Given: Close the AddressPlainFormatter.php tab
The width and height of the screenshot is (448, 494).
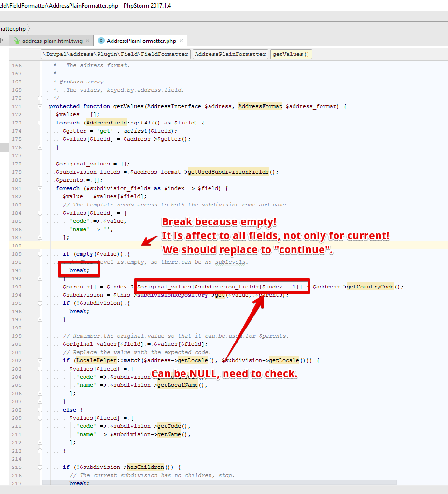Looking at the screenshot, I should [181, 41].
